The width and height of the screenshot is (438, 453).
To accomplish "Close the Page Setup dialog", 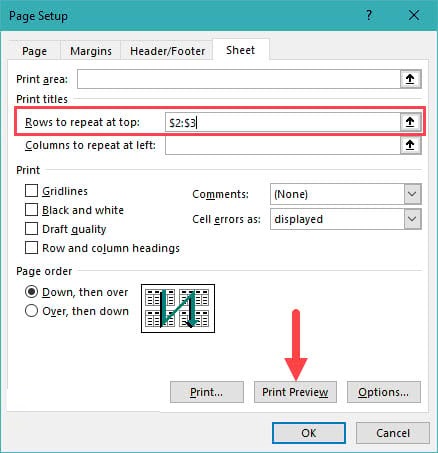I will pyautogui.click(x=414, y=15).
